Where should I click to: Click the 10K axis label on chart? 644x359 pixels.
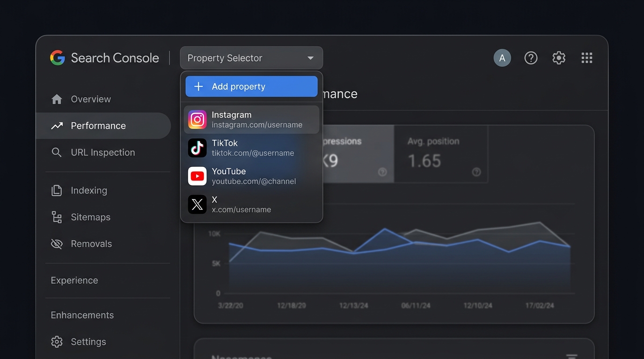click(214, 234)
